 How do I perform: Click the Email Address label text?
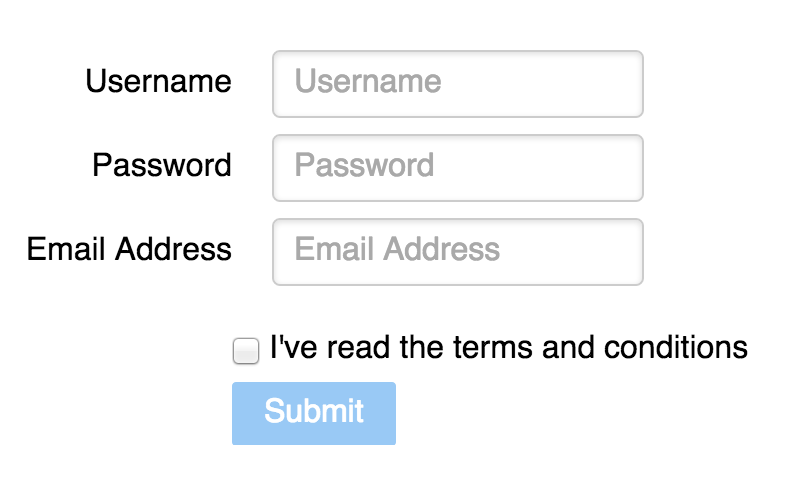(x=129, y=249)
